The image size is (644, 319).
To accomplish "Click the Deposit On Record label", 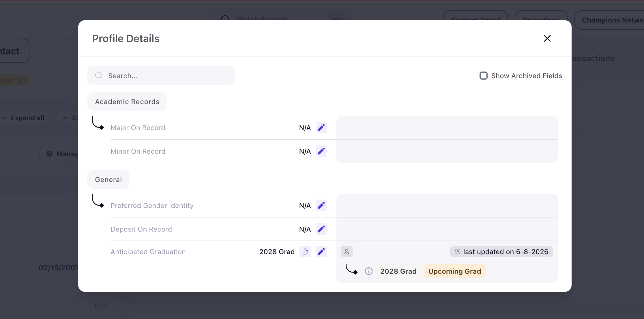I will click(x=141, y=229).
